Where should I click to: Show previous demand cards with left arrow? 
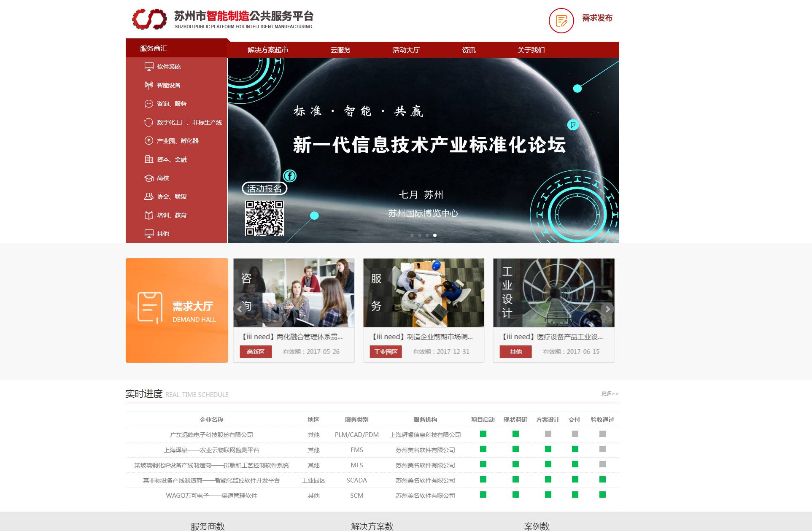click(240, 309)
